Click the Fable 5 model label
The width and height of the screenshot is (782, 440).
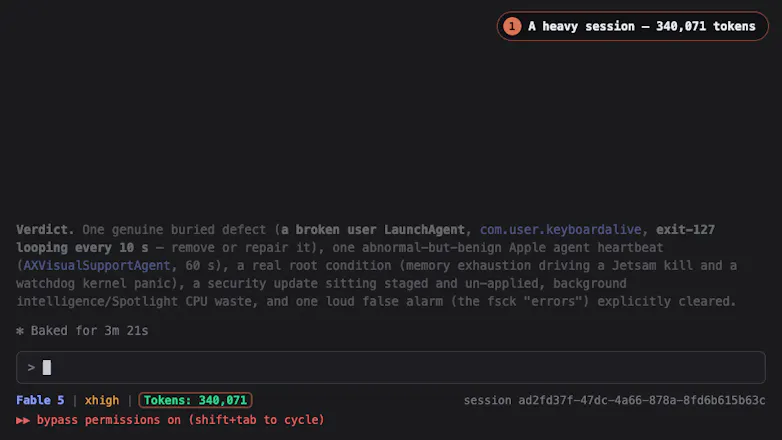(40, 400)
